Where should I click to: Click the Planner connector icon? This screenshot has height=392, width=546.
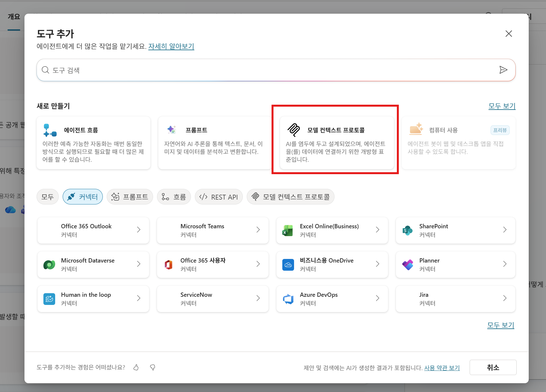coord(407,265)
